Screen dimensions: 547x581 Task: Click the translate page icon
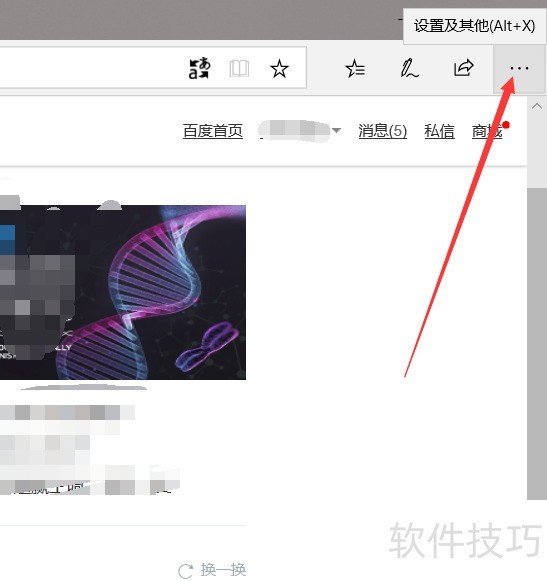click(199, 69)
